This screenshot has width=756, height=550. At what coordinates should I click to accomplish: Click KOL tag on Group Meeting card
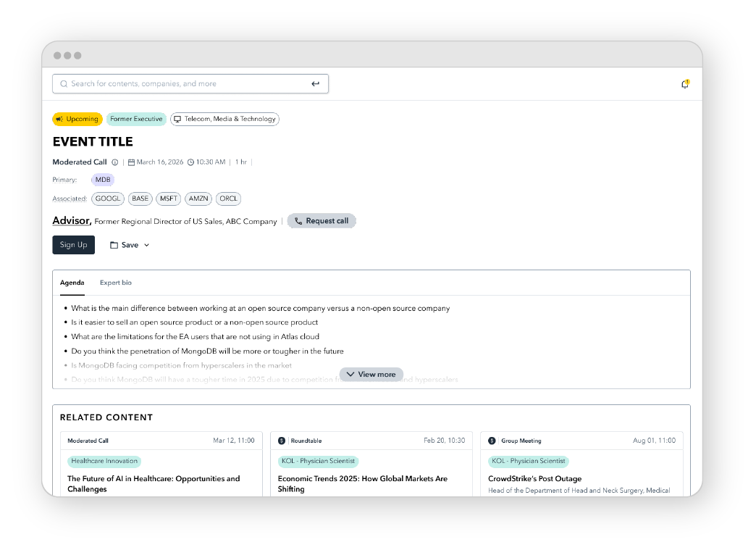coord(529,461)
